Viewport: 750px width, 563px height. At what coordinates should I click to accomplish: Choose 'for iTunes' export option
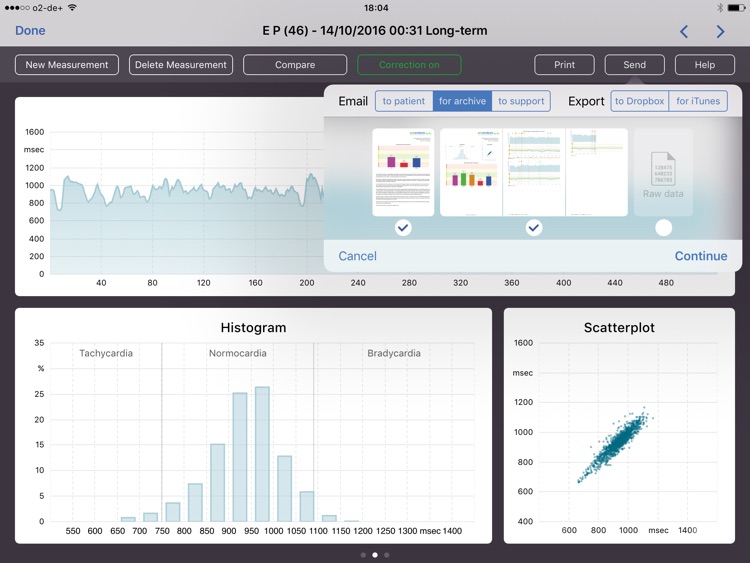tap(698, 101)
